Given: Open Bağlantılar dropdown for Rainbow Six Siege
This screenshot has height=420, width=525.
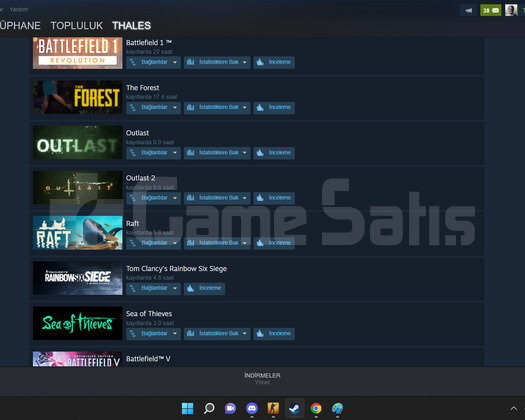Looking at the screenshot, I should [x=153, y=288].
